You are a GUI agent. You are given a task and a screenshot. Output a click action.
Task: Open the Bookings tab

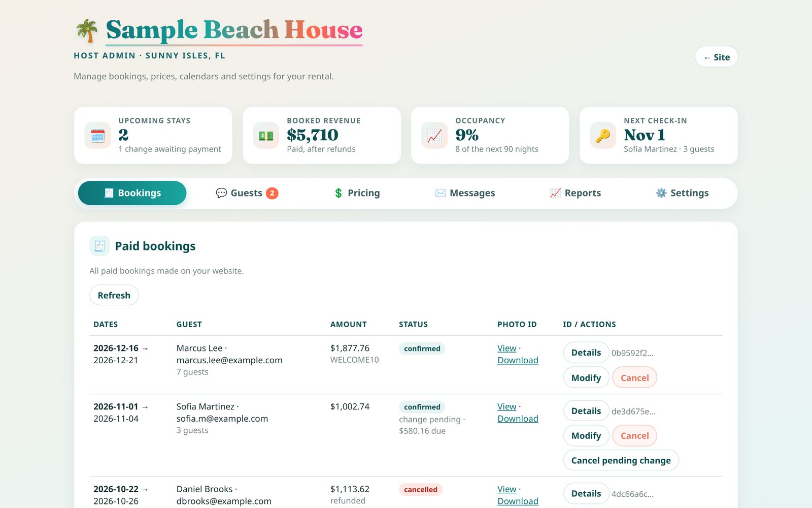tap(132, 193)
